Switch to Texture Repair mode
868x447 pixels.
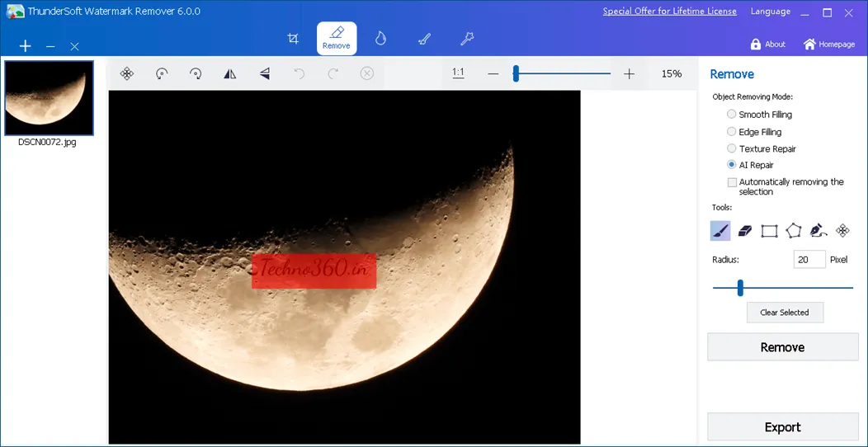point(732,148)
